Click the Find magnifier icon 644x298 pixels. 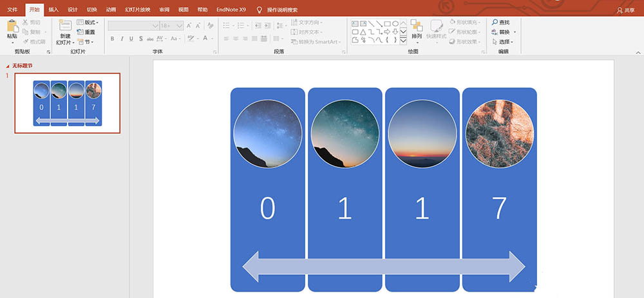point(495,22)
